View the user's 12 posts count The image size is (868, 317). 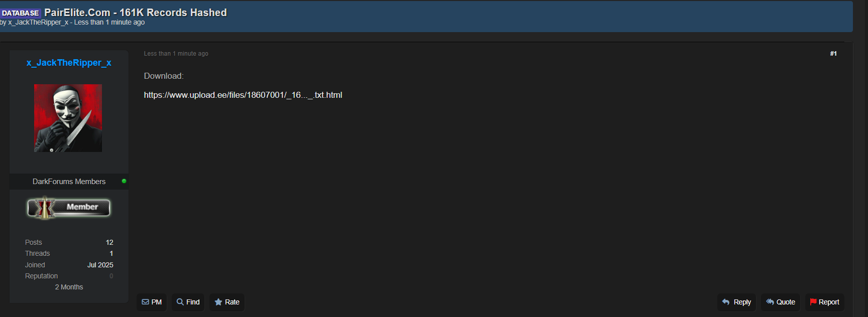[x=110, y=242]
